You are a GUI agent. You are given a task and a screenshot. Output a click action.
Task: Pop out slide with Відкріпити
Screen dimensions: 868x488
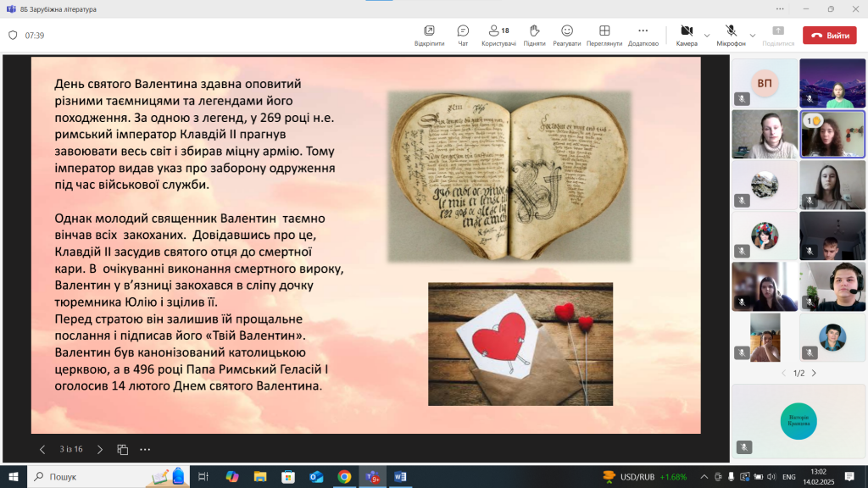429,35
